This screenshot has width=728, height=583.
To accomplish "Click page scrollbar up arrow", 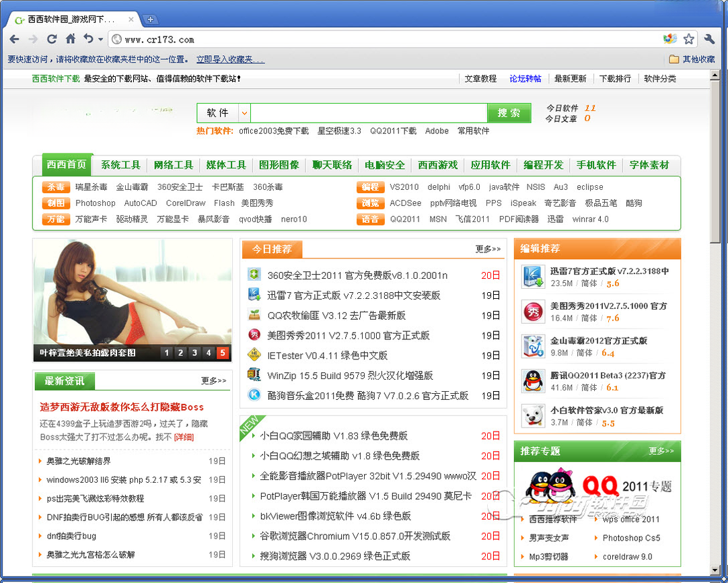I will pos(715,75).
